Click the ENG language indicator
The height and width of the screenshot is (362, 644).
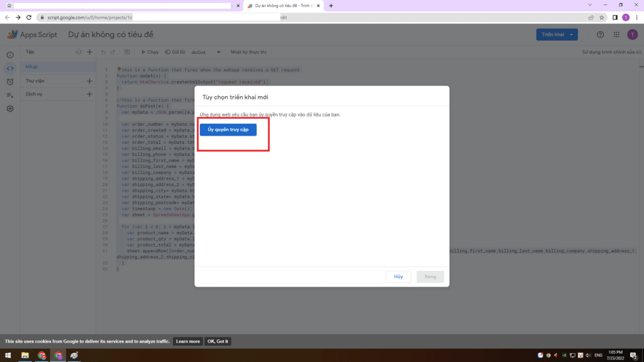[598, 356]
